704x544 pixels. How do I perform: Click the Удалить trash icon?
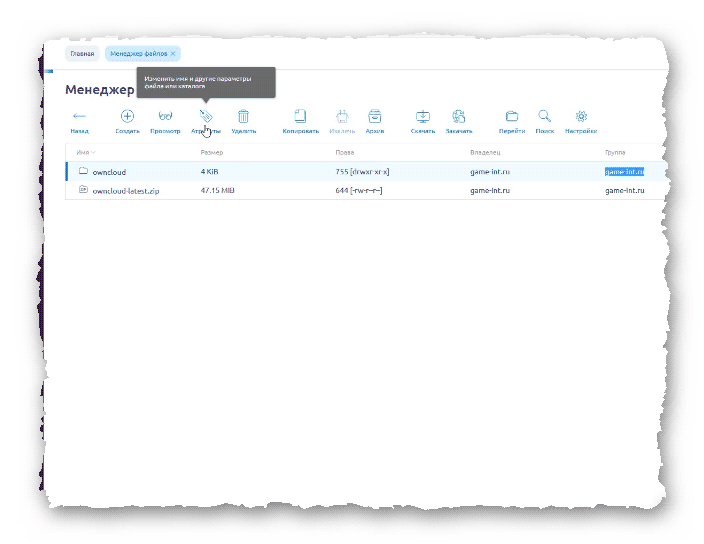click(243, 116)
